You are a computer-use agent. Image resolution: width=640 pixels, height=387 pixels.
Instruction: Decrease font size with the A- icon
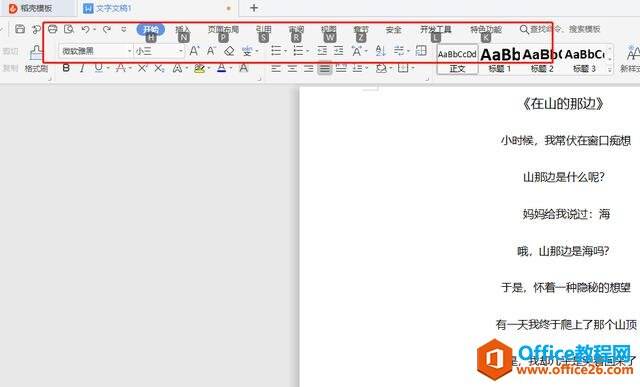point(211,51)
